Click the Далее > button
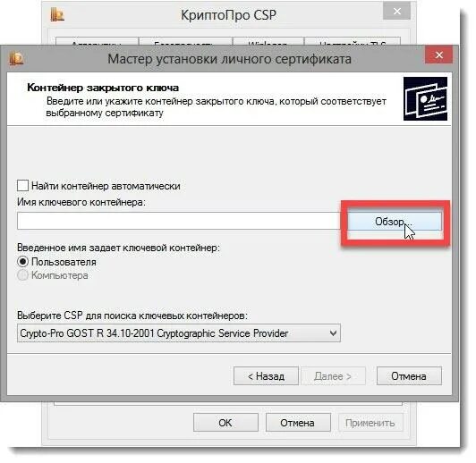The height and width of the screenshot is (463, 476). click(x=333, y=376)
